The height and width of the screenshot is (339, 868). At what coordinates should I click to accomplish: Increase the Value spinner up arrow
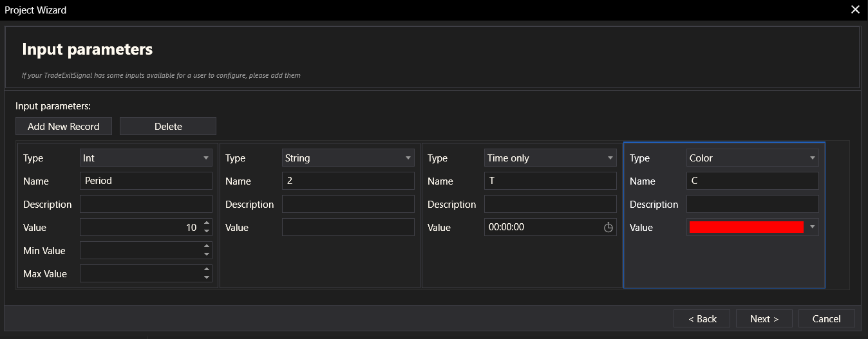point(206,223)
